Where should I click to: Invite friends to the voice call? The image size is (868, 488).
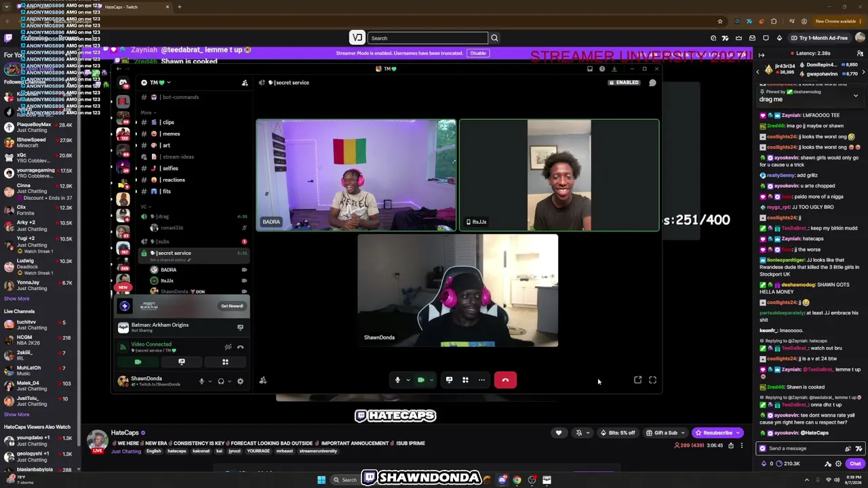pos(263,380)
